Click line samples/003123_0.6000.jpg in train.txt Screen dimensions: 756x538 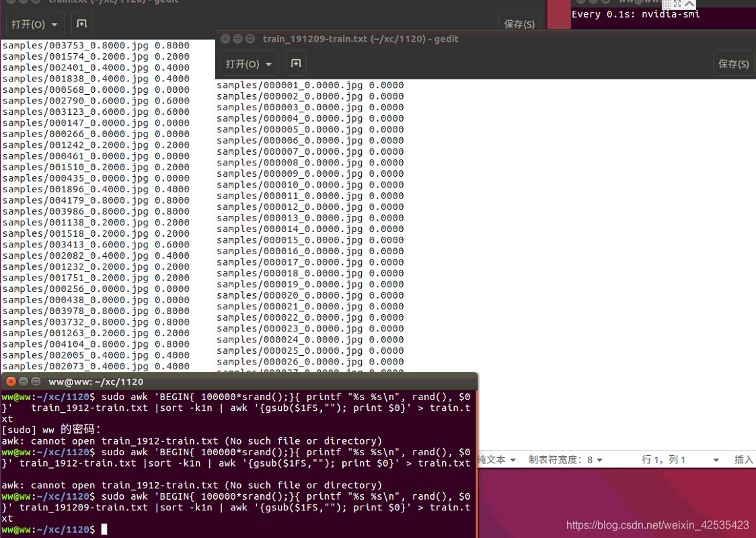coord(96,112)
